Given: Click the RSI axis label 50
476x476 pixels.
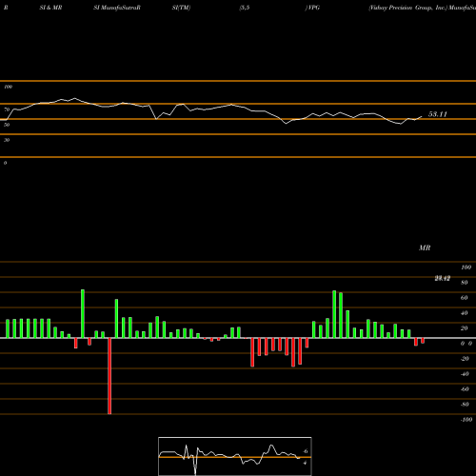Looking at the screenshot, I should tap(7, 125).
